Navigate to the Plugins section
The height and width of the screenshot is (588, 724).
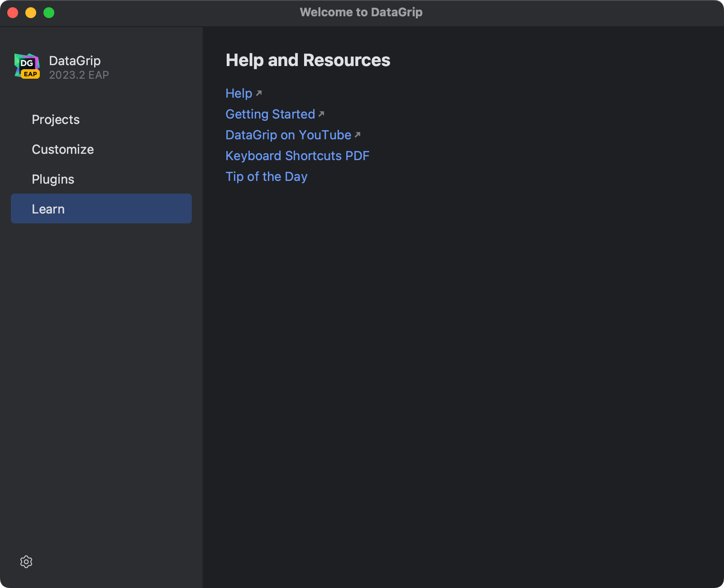click(x=53, y=179)
